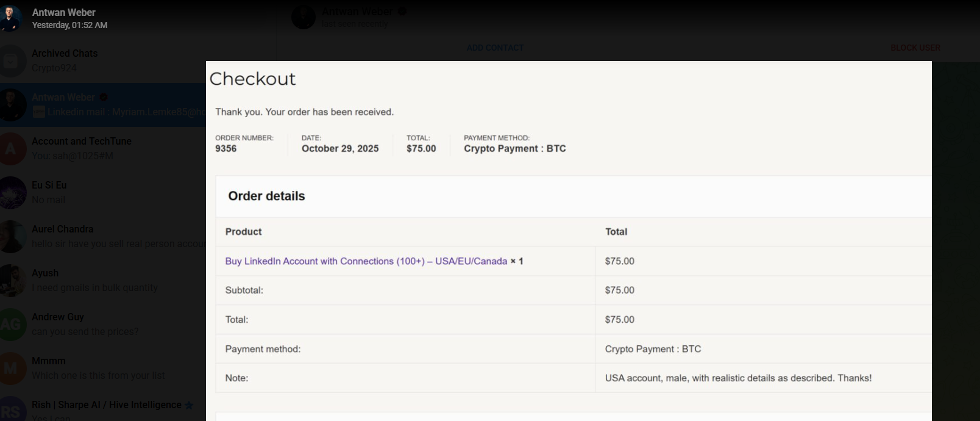Open the Aurel Chandra chat

[103, 237]
